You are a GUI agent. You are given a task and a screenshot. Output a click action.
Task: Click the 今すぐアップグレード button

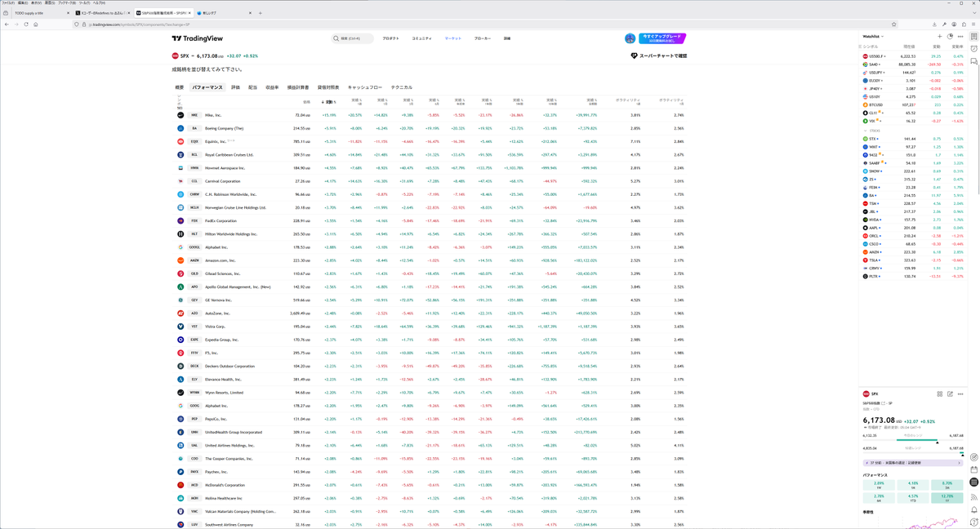[662, 38]
